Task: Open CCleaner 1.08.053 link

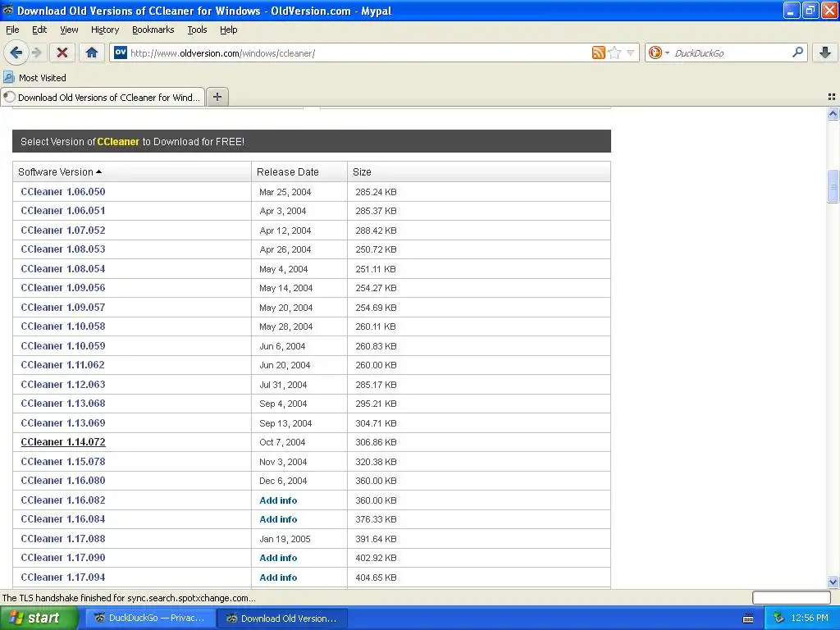Action: tap(62, 249)
